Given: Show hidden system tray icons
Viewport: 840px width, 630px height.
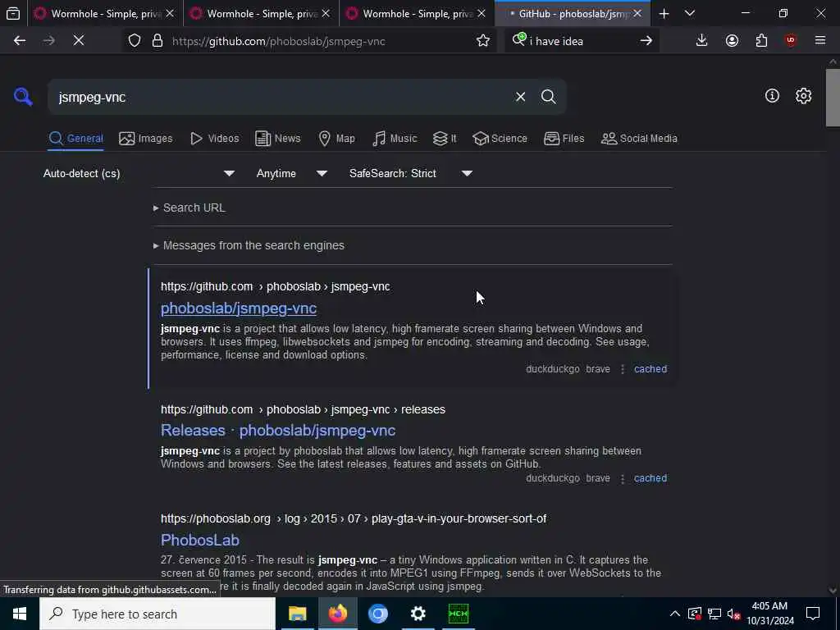Looking at the screenshot, I should (675, 614).
